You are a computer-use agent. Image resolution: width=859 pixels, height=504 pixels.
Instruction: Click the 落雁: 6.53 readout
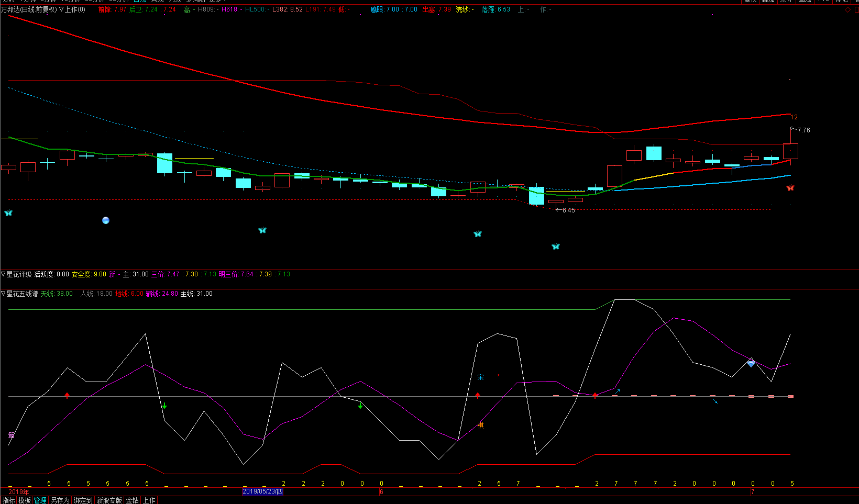[x=496, y=9]
